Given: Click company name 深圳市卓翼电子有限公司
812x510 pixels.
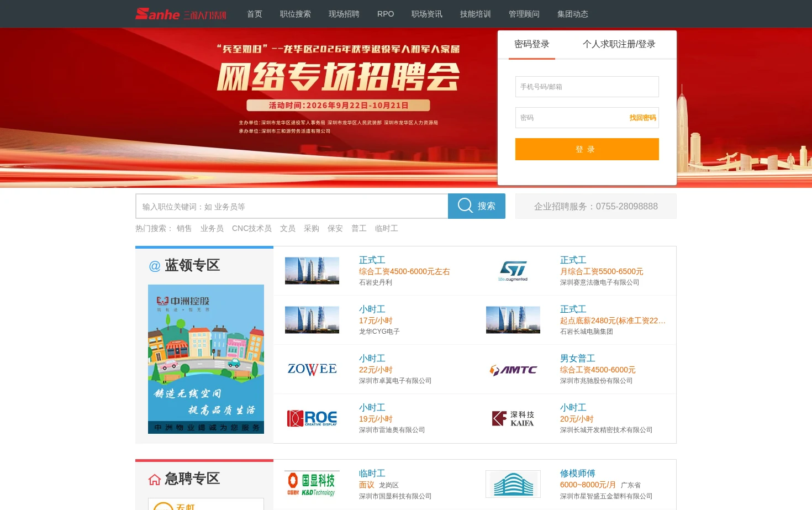Looking at the screenshot, I should click(x=396, y=381).
